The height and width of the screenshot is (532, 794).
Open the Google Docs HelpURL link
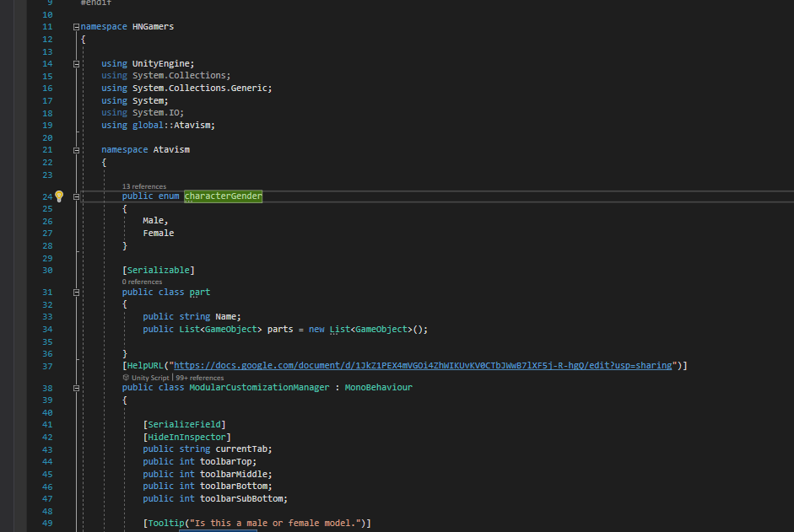[x=422, y=366]
